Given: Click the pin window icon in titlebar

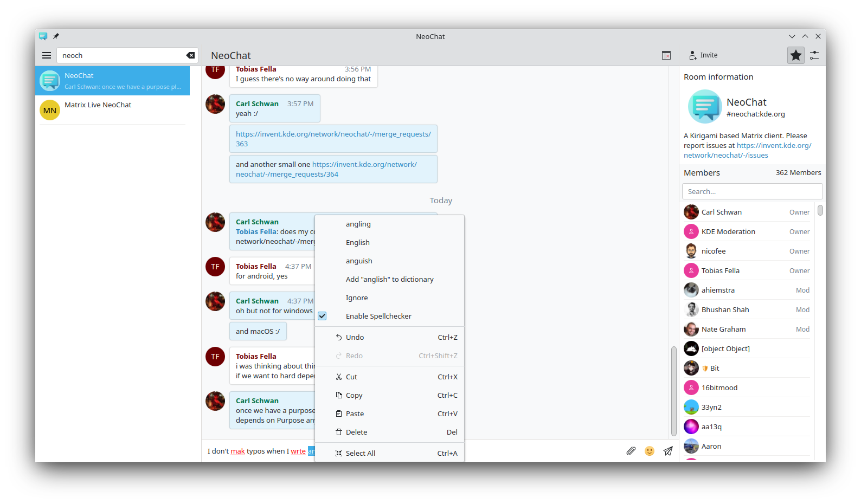Looking at the screenshot, I should point(56,36).
